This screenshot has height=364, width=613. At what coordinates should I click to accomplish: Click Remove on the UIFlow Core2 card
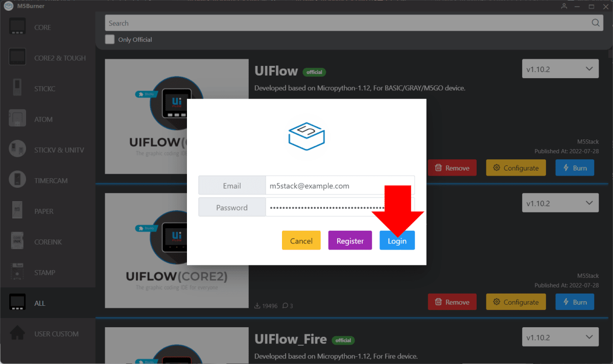click(452, 302)
